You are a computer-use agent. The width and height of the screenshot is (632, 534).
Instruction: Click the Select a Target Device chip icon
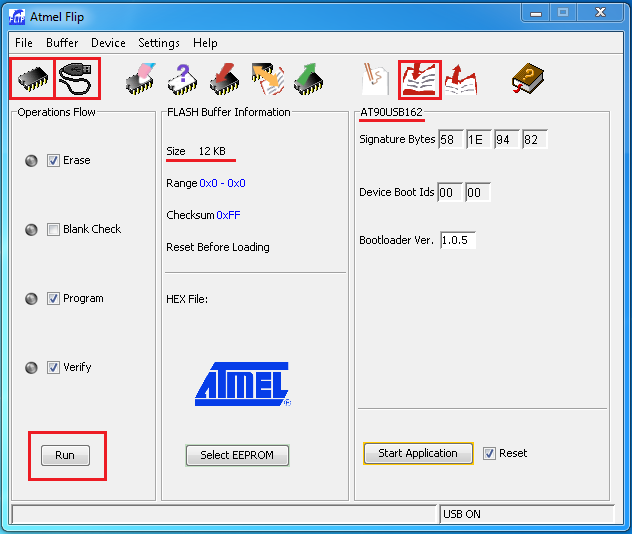[x=32, y=79]
